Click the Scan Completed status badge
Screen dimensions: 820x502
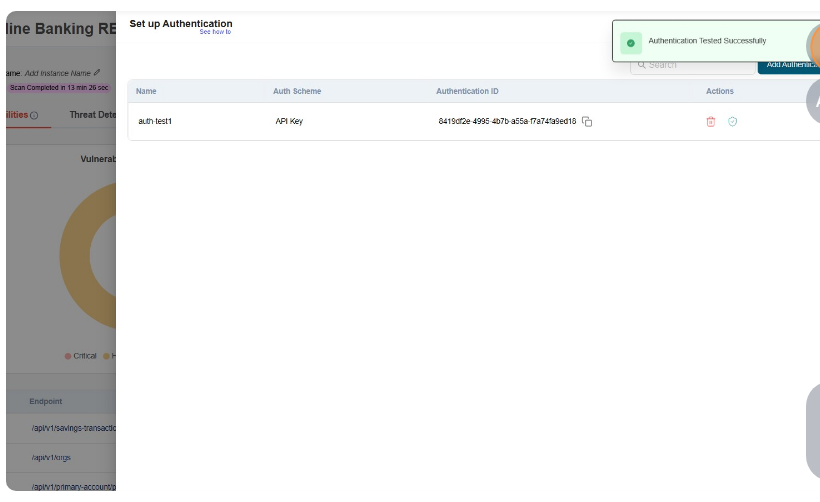tap(58, 87)
